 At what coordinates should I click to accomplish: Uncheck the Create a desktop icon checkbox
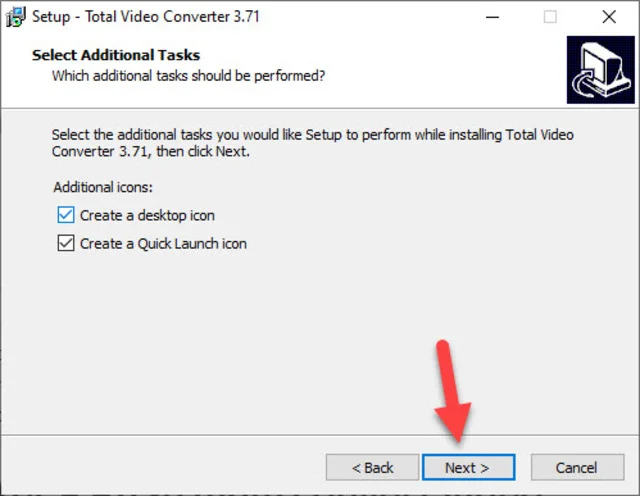[66, 215]
